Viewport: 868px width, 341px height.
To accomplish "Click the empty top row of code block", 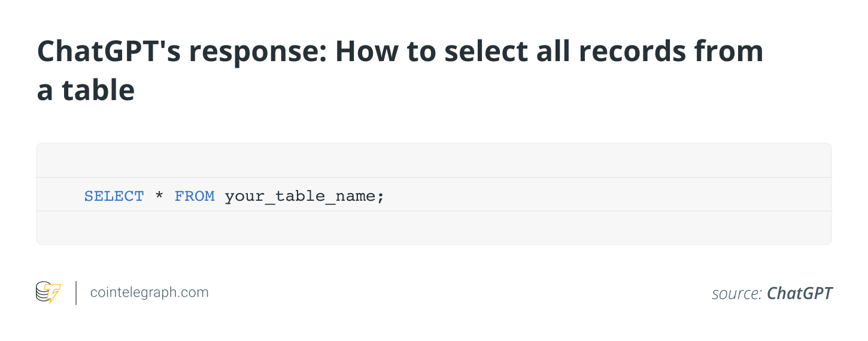I will pyautogui.click(x=433, y=161).
